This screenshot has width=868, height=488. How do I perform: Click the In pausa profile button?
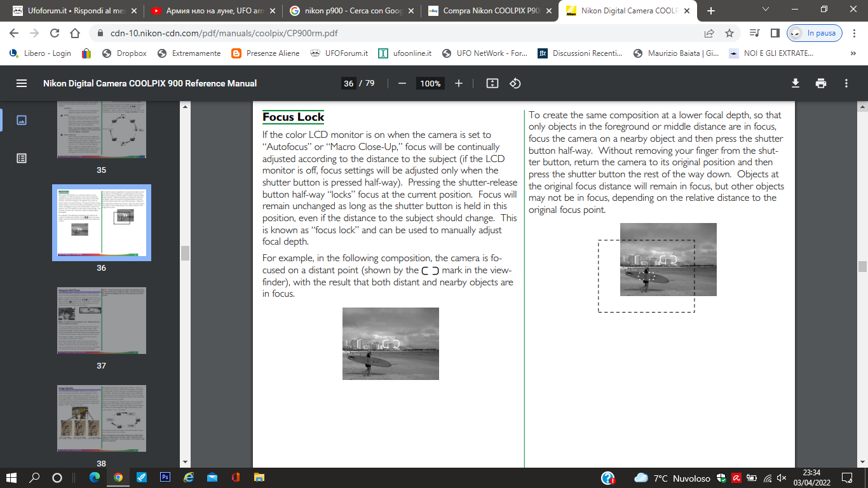click(815, 33)
